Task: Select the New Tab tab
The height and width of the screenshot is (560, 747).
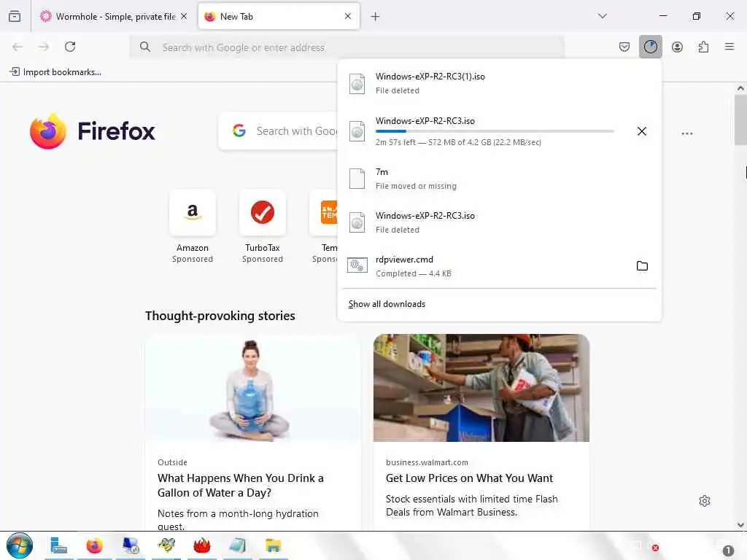Action: [279, 17]
